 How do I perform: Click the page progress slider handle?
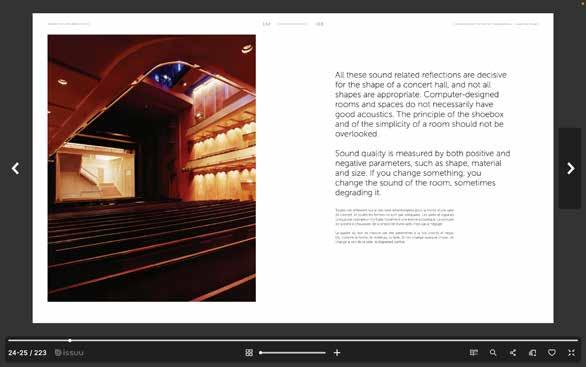[x=70, y=340]
